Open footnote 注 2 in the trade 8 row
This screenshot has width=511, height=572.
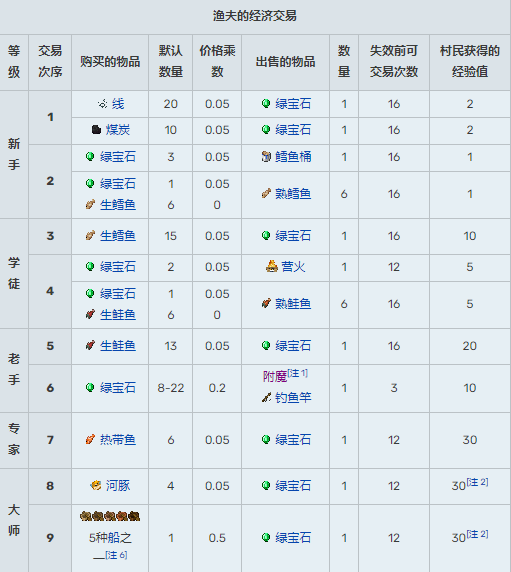point(477,482)
